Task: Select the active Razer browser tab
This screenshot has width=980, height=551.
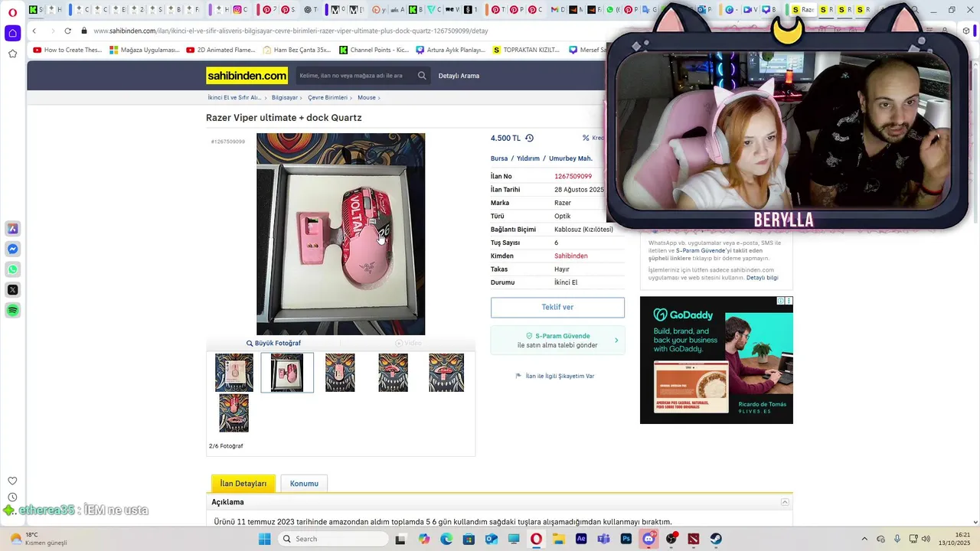Action: coord(802,10)
